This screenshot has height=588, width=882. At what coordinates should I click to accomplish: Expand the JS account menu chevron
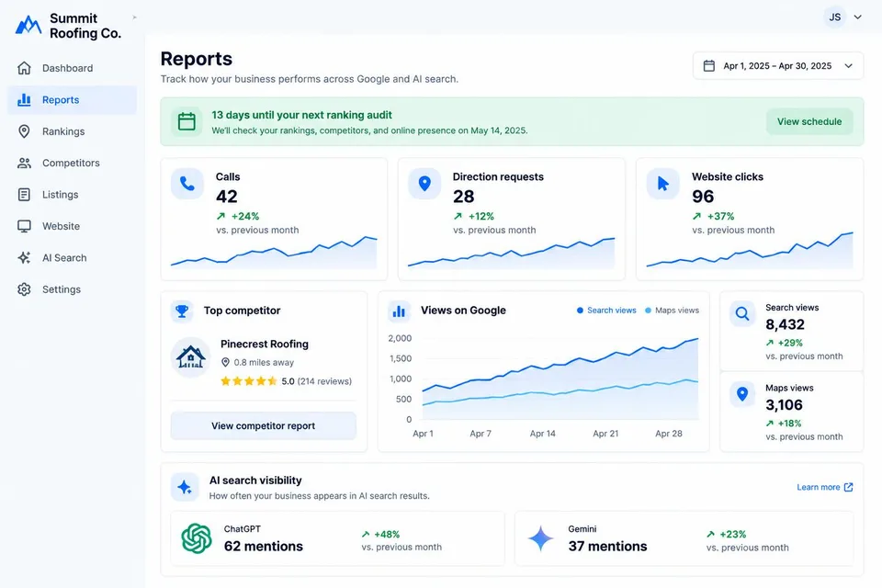point(858,17)
